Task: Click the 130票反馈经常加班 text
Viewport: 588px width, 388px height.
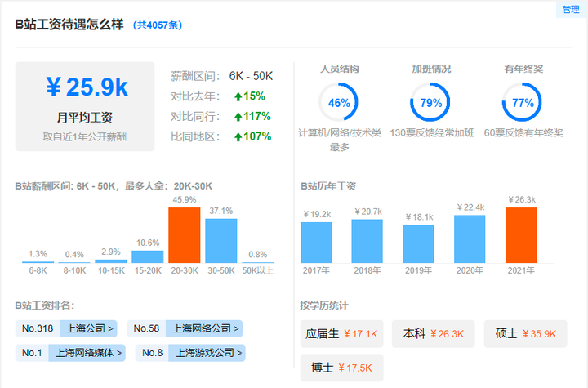Action: pos(432,133)
